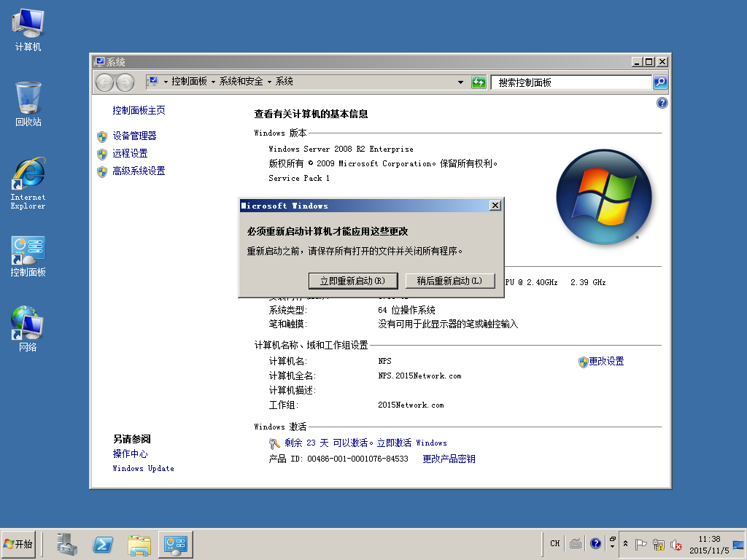Image resolution: width=747 pixels, height=560 pixels.
Task: Open Windows Explorer folder taskbar icon
Action: pyautogui.click(x=139, y=544)
